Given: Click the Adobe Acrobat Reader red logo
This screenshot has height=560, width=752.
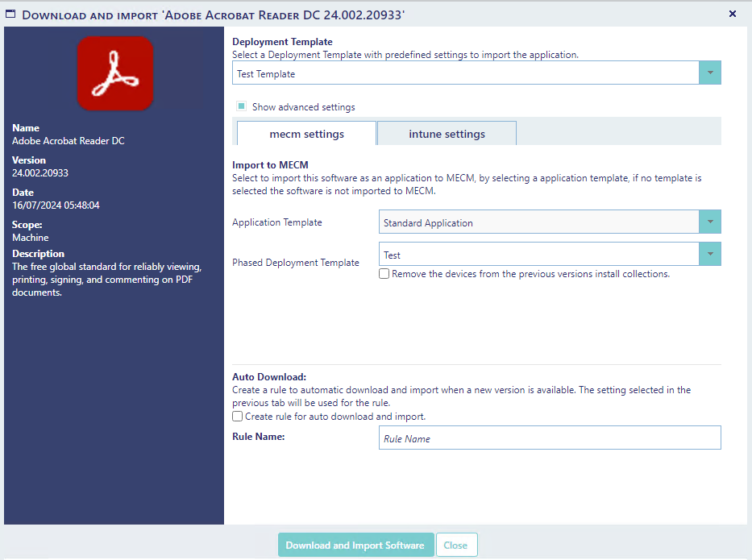Looking at the screenshot, I should 115,73.
